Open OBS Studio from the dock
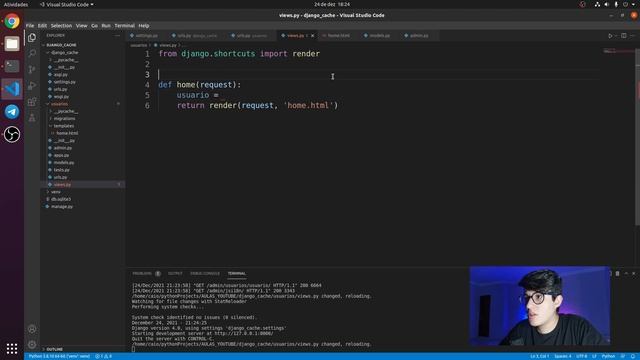640x360 pixels. [x=12, y=134]
